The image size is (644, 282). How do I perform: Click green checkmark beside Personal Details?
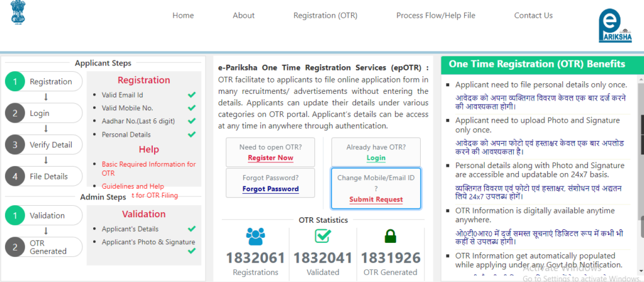pyautogui.click(x=191, y=135)
